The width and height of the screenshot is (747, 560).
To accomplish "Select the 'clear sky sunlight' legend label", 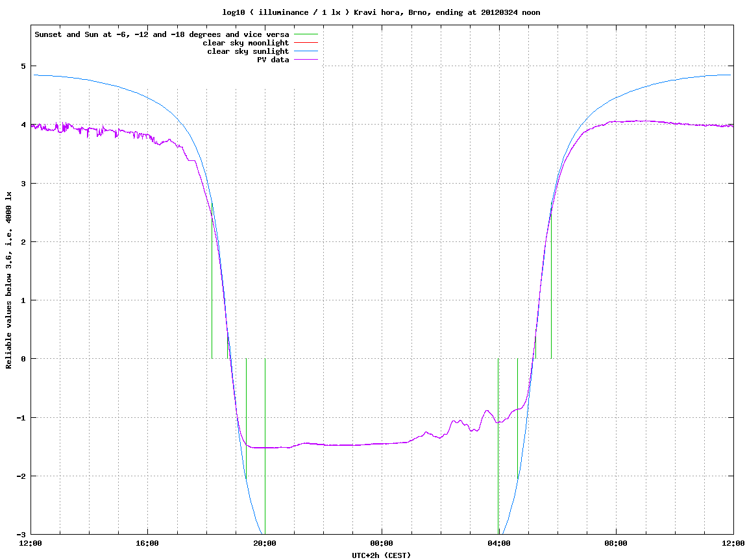I will tap(248, 51).
